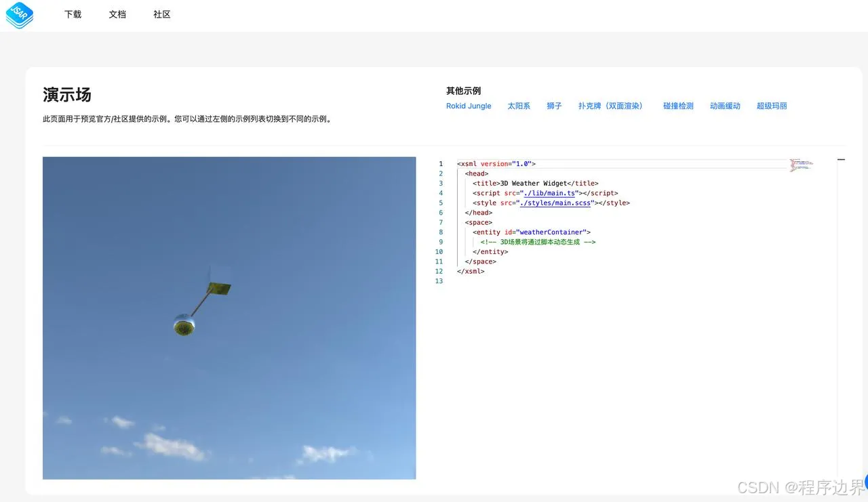Click the sky preview scene on the left

point(229,318)
